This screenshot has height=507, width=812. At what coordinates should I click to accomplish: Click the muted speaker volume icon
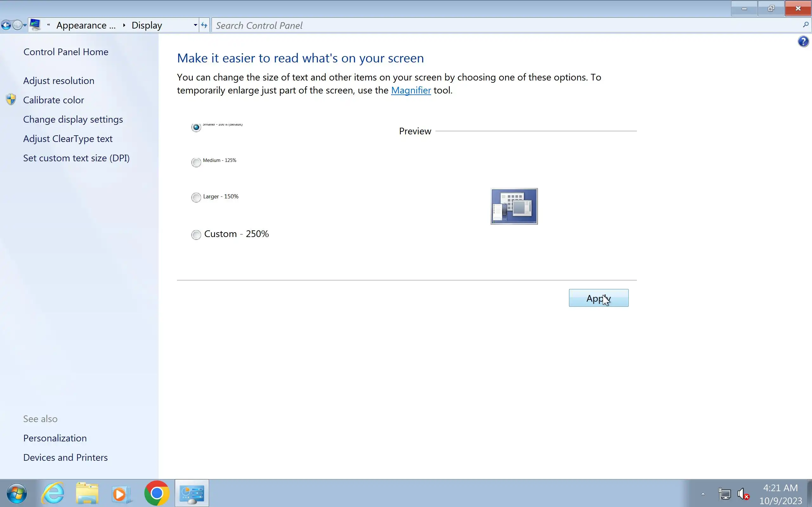[743, 494]
